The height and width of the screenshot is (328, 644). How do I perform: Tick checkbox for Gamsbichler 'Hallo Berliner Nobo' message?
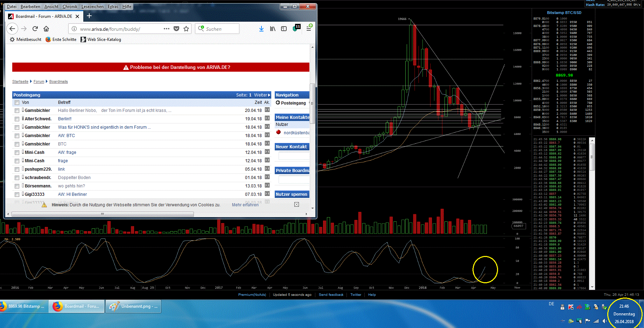point(17,110)
